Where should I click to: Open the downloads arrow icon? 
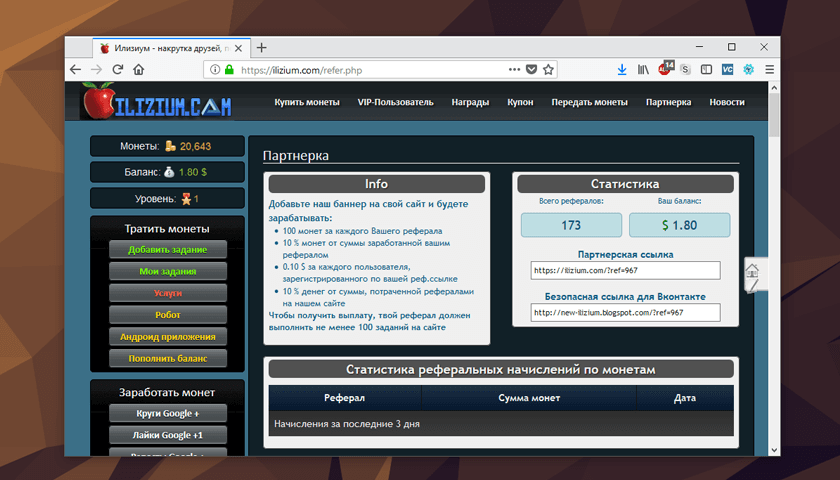click(622, 70)
